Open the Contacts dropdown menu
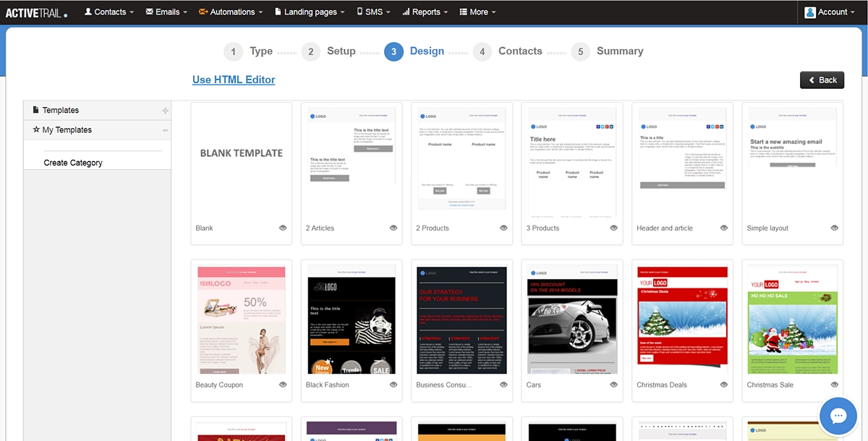Screen dimensions: 868x441 point(109,12)
